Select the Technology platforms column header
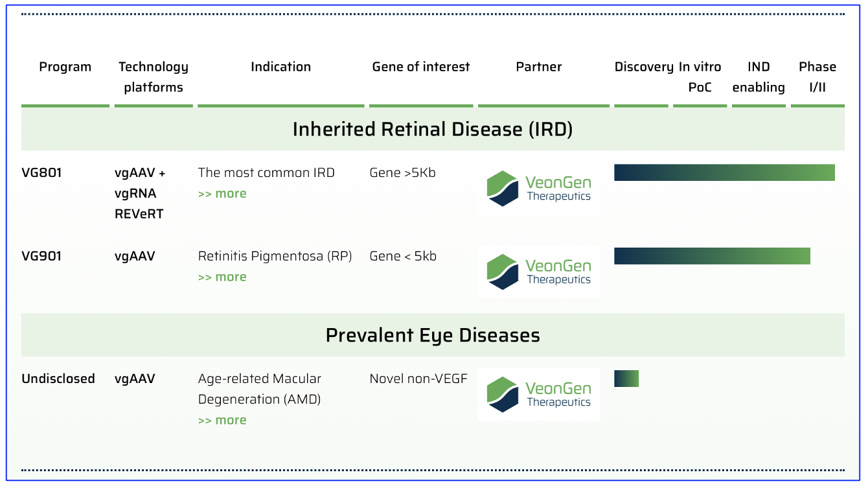Screen dimensions: 868x490 click(x=154, y=77)
